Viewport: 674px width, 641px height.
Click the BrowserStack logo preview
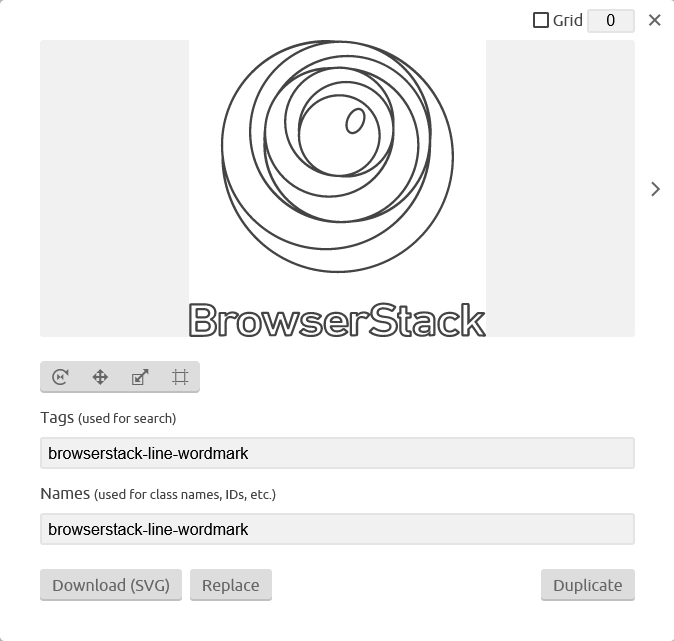click(337, 188)
